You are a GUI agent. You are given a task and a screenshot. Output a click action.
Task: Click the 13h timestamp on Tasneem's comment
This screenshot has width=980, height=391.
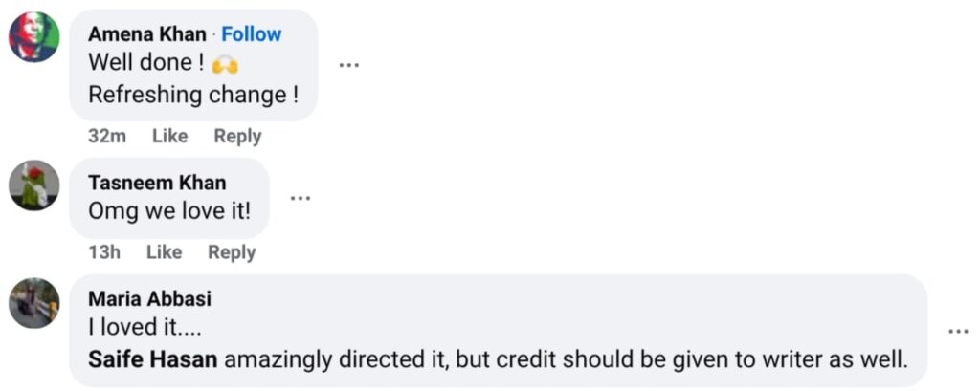click(103, 252)
